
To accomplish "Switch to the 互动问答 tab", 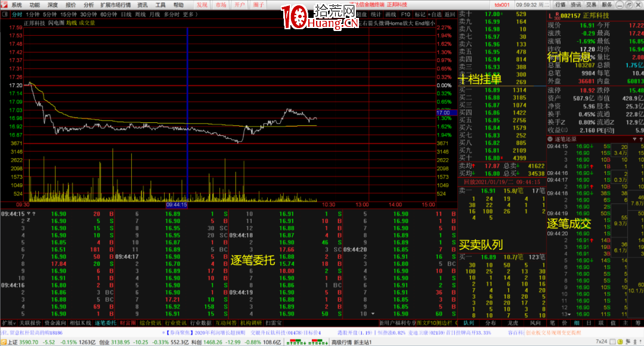I will [226, 323].
